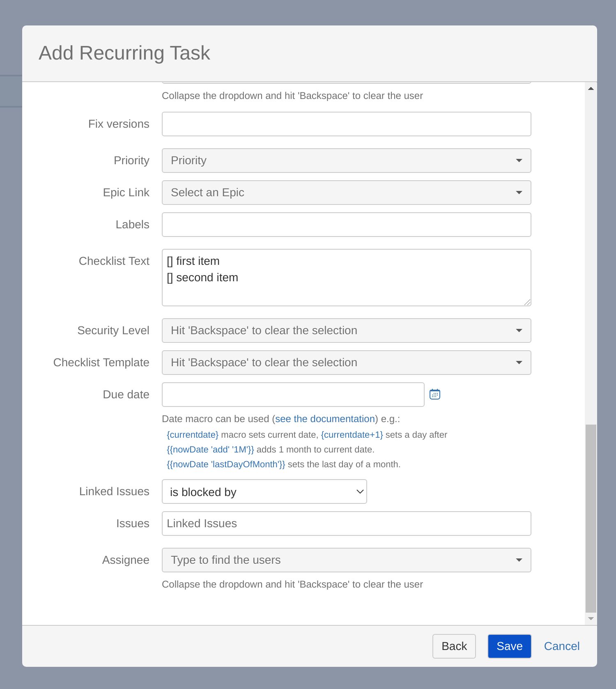616x689 pixels.
Task: Cancel the Add Recurring Task dialog
Action: pyautogui.click(x=561, y=646)
